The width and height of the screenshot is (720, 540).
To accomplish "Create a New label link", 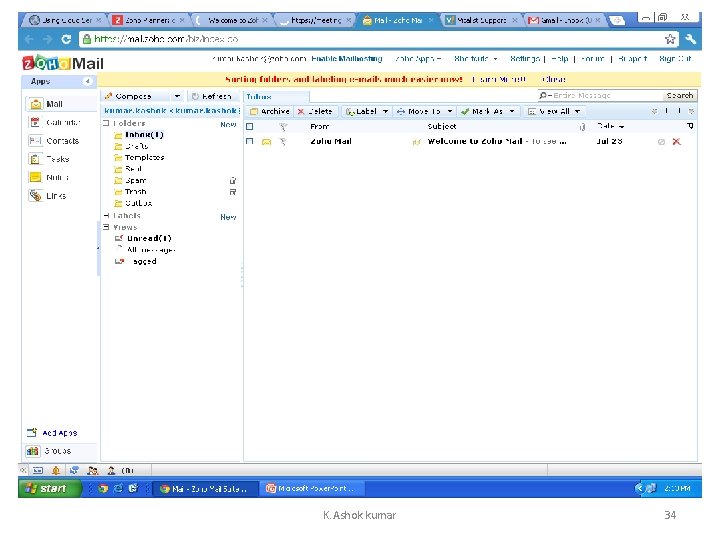I will point(228,217).
